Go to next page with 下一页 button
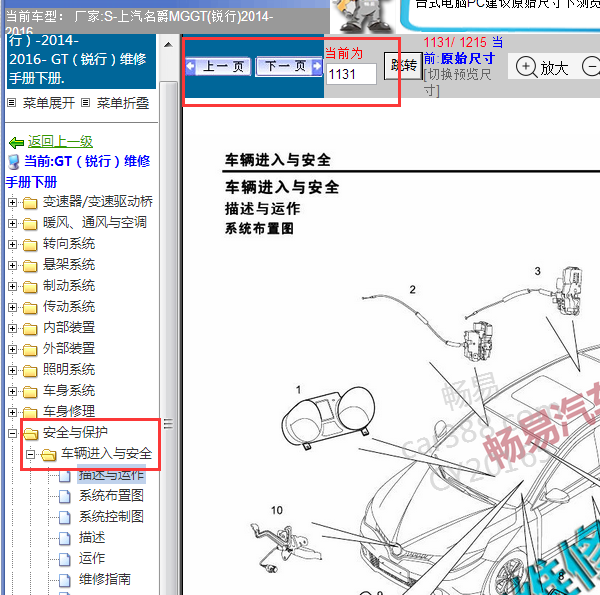The height and width of the screenshot is (595, 600). [289, 67]
